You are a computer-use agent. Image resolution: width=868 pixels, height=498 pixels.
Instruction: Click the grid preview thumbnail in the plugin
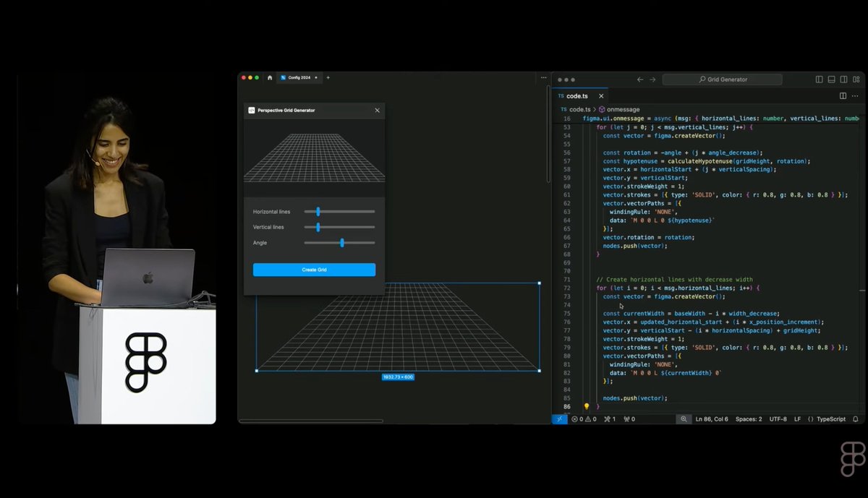(314, 158)
